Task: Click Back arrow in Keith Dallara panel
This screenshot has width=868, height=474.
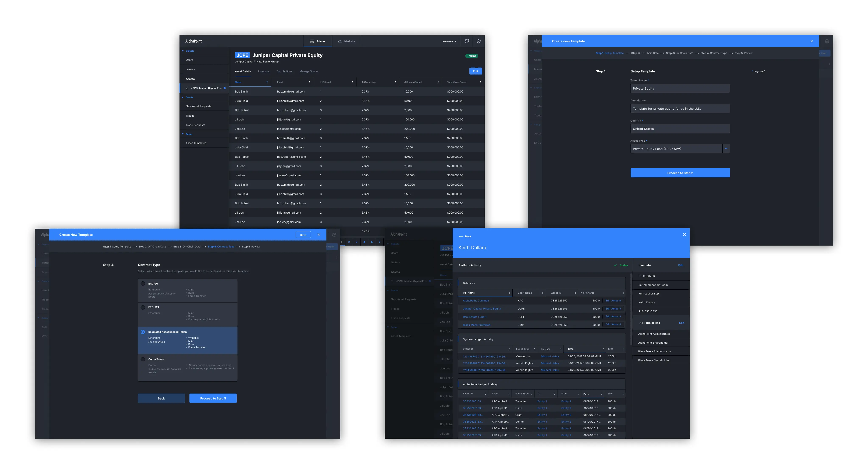Action: click(x=461, y=237)
